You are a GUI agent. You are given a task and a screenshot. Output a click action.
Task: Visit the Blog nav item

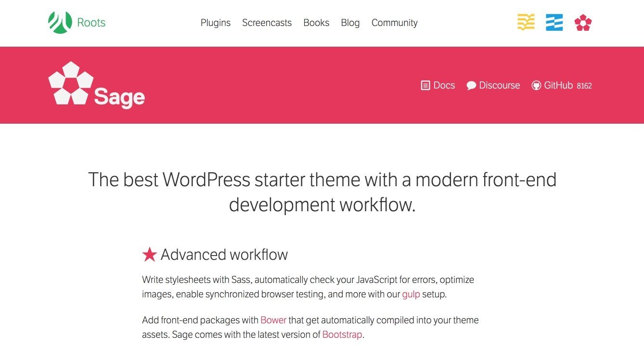350,23
